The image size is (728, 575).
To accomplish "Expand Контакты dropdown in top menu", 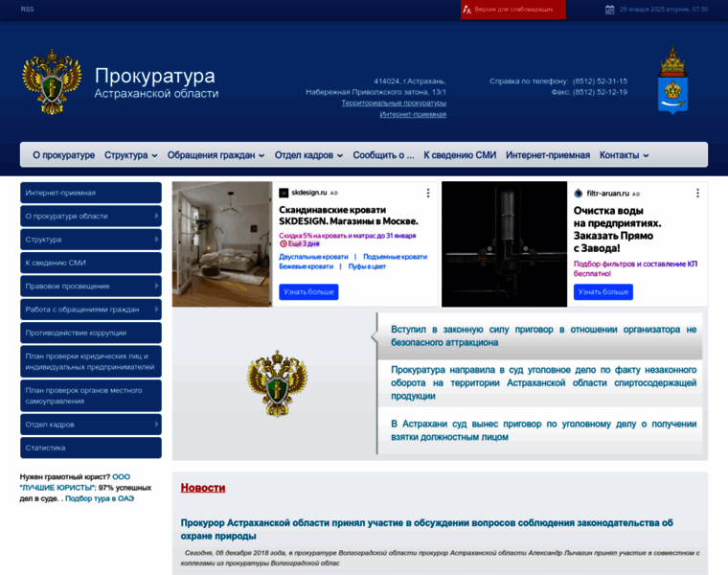I will [x=624, y=155].
